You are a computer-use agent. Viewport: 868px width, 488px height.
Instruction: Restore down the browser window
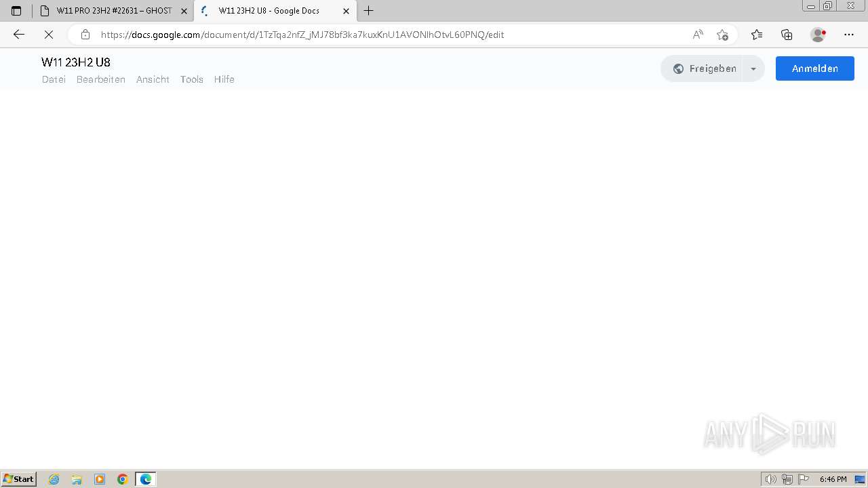coord(828,5)
